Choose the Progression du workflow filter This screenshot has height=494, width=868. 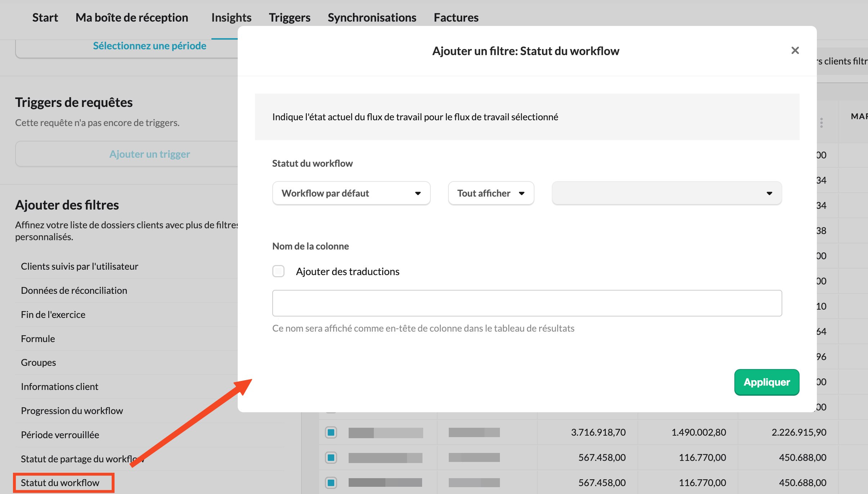coord(72,410)
